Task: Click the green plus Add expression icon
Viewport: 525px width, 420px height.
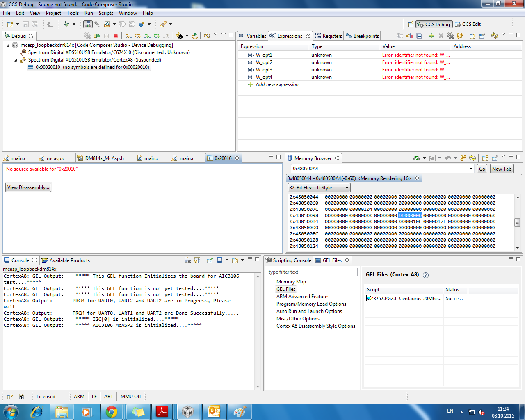Action: [431, 36]
